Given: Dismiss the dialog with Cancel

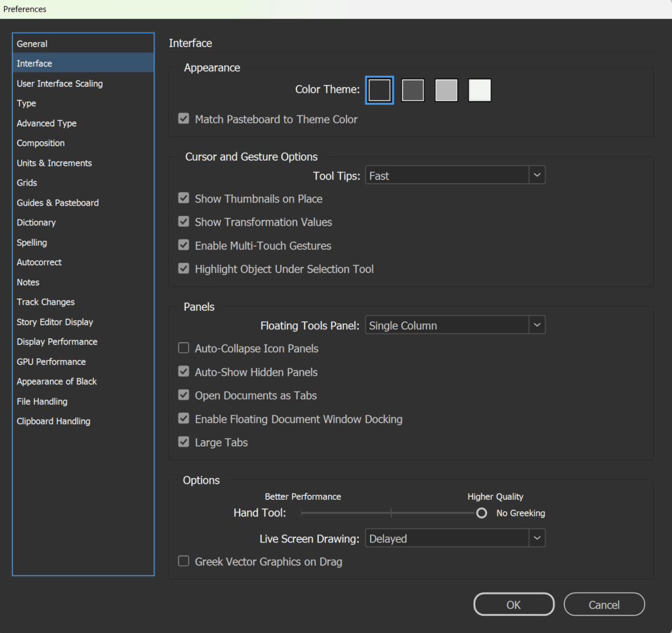Looking at the screenshot, I should coord(604,604).
